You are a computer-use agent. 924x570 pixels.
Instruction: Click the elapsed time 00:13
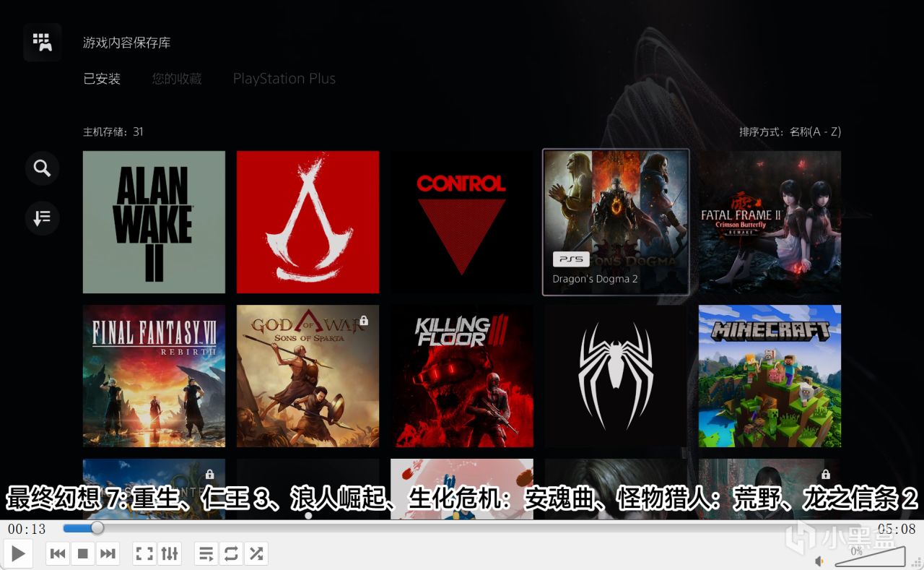click(27, 529)
